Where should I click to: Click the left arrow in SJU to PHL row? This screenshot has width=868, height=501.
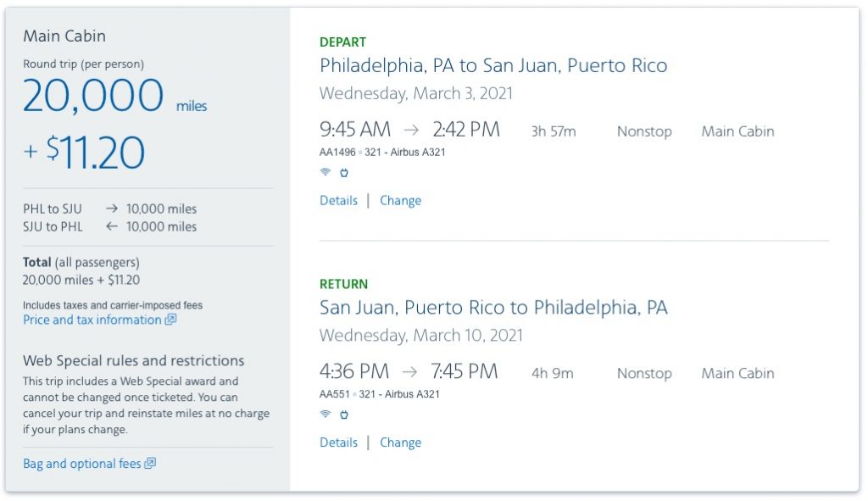coord(112,226)
